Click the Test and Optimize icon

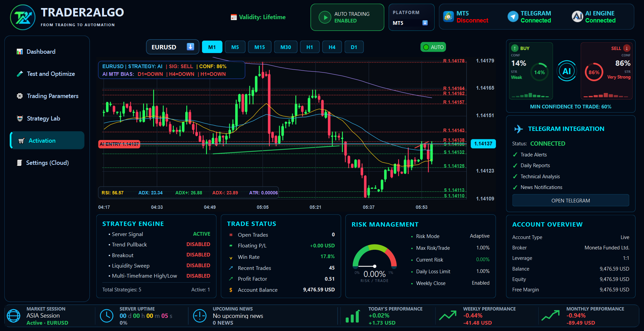click(x=20, y=74)
